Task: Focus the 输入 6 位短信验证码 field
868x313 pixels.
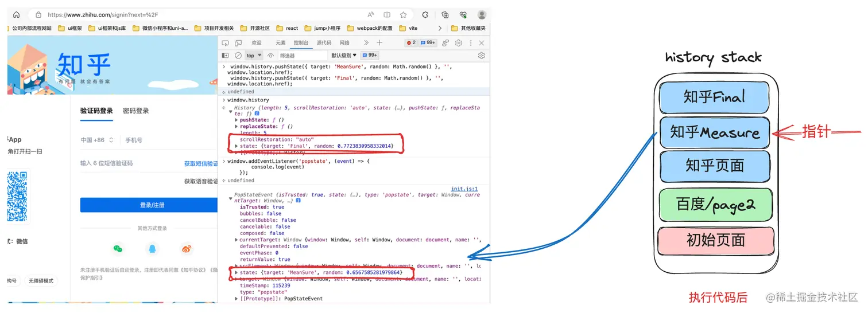Action: click(129, 163)
